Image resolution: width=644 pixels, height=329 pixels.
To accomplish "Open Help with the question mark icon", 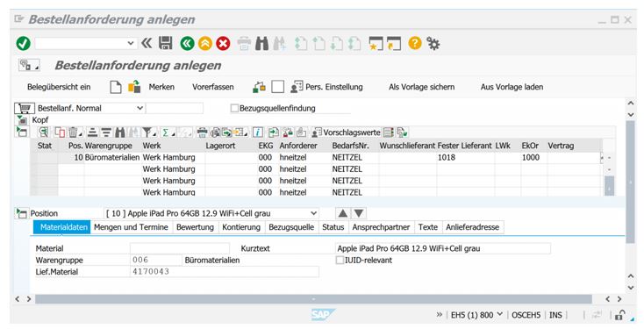I will pyautogui.click(x=415, y=43).
